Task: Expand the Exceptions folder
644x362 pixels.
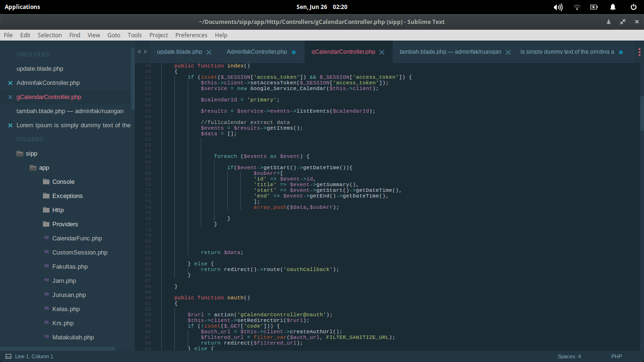Action: tap(46, 196)
